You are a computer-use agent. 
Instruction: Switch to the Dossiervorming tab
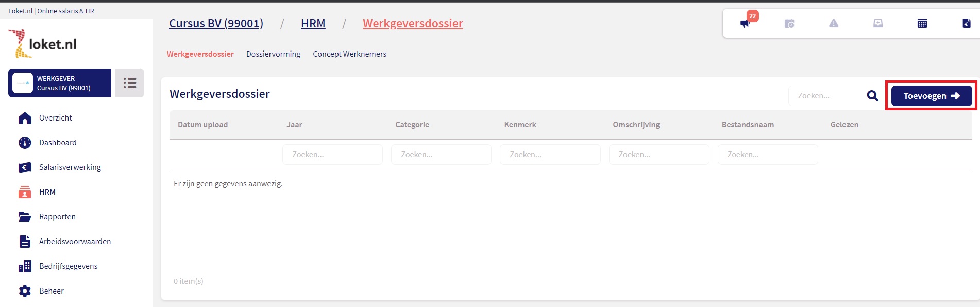click(273, 54)
